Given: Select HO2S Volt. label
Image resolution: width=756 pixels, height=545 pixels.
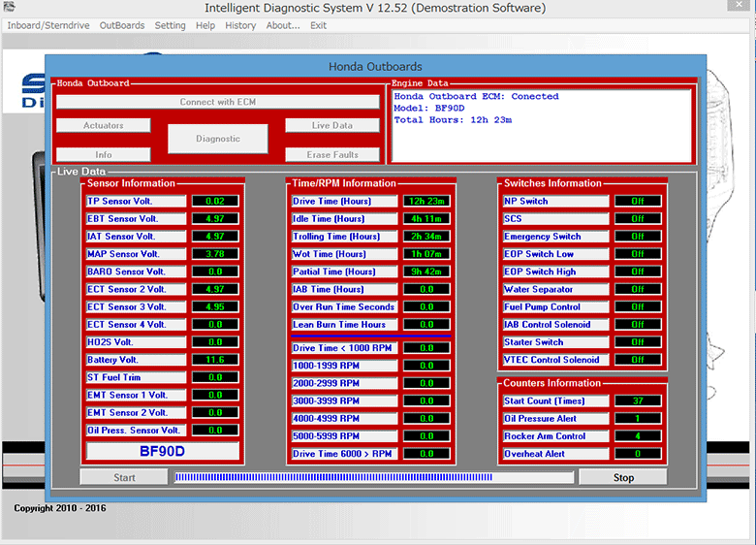Looking at the screenshot, I should 136,342.
